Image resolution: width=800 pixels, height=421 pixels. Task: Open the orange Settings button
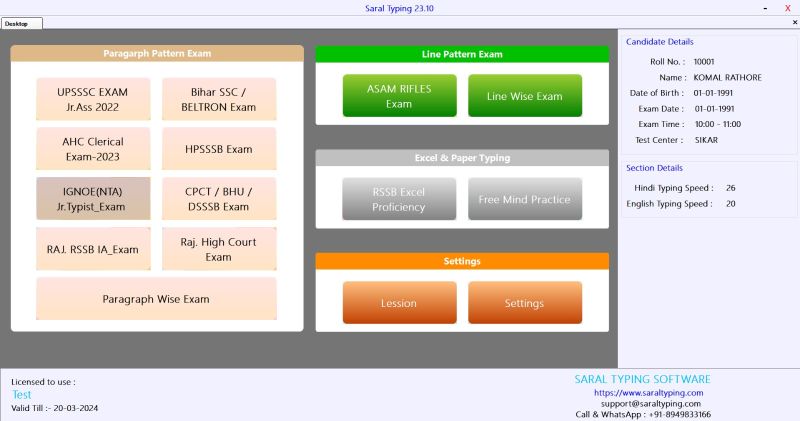click(x=525, y=303)
